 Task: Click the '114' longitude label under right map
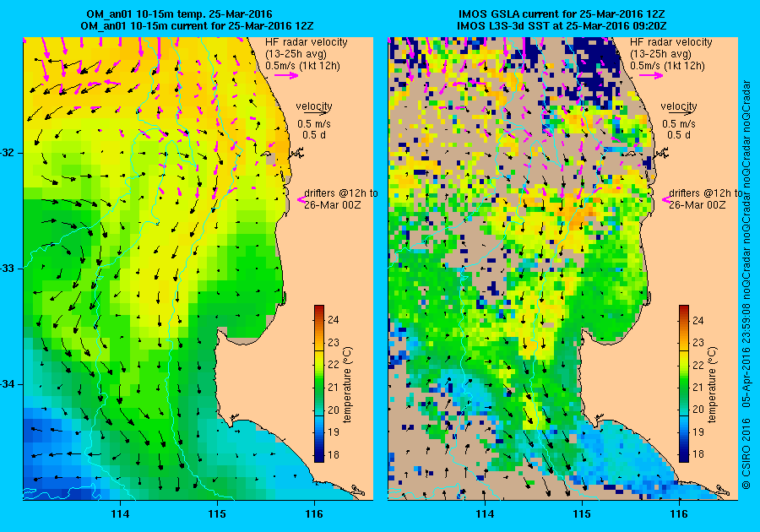coord(486,514)
